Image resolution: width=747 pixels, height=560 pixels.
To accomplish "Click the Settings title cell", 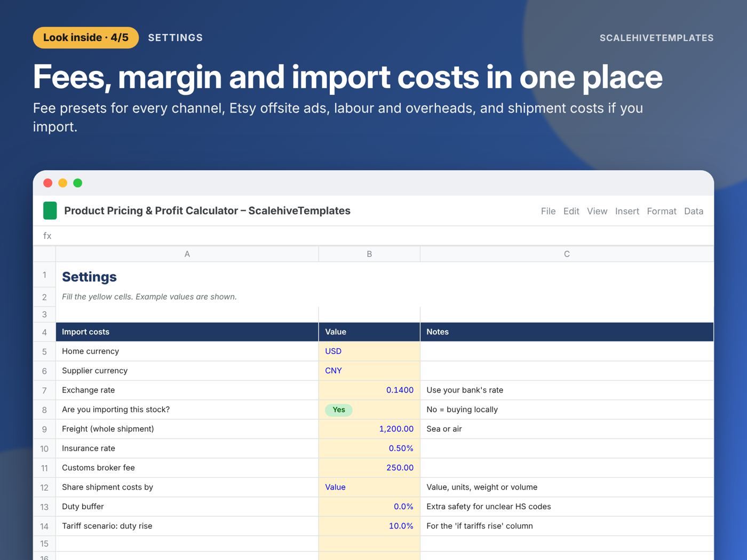I will (x=89, y=277).
